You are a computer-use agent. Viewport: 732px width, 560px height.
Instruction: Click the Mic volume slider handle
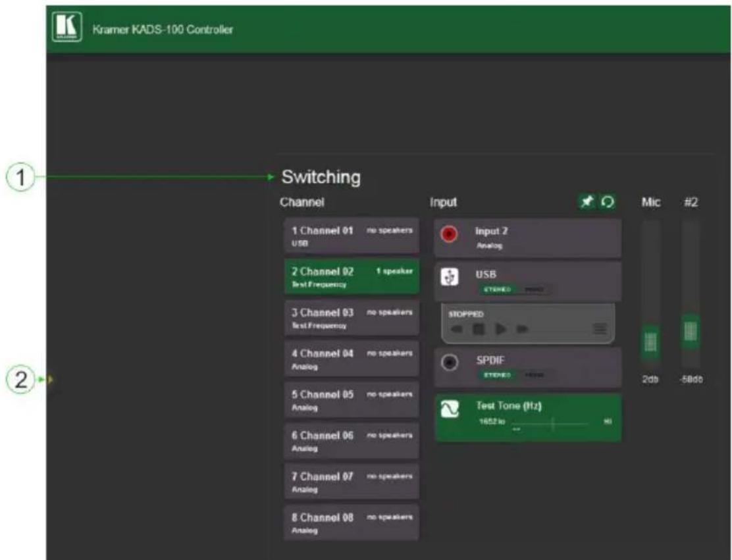coord(650,342)
